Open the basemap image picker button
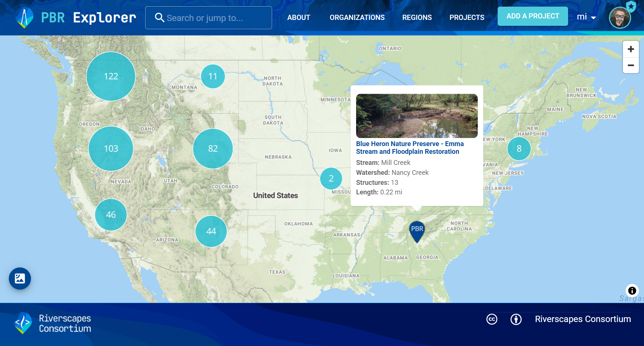Viewport: 644px width, 346px height. tap(20, 278)
